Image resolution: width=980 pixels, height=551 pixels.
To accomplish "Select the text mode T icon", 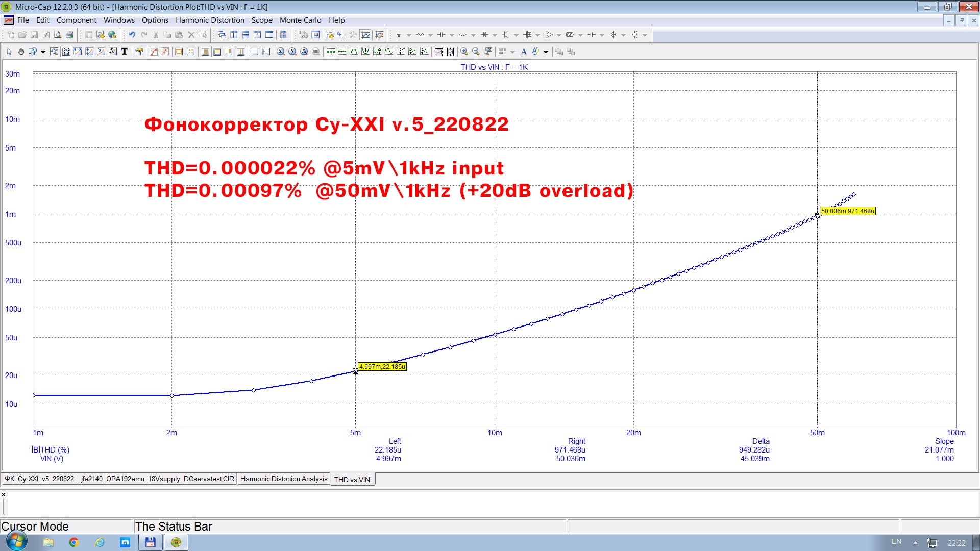I will pos(124,52).
